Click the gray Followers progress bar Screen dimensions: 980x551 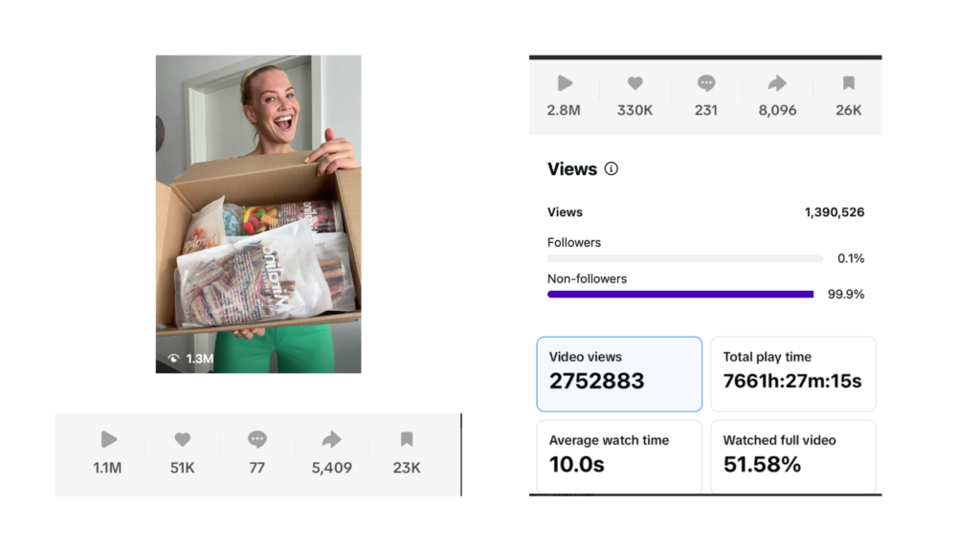coord(684,258)
